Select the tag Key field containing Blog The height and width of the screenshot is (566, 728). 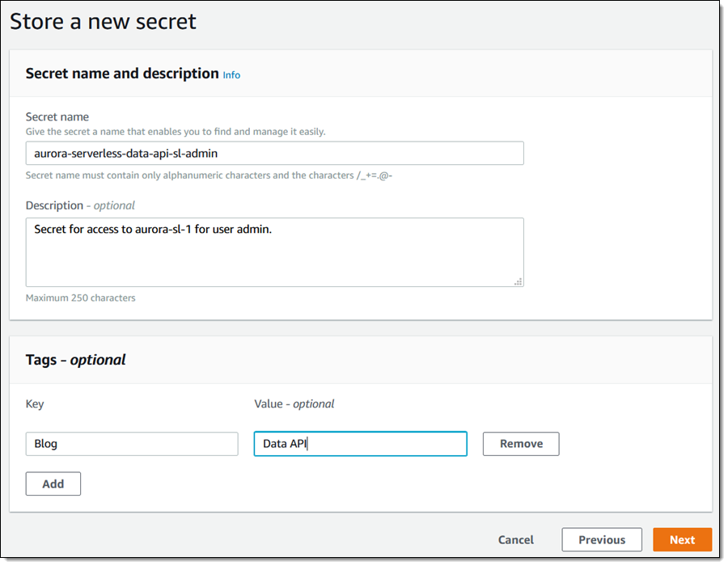132,444
